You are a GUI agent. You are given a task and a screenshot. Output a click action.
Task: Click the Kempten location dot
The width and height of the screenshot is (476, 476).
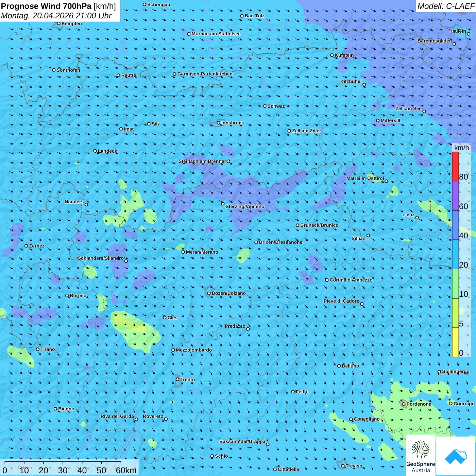click(58, 23)
